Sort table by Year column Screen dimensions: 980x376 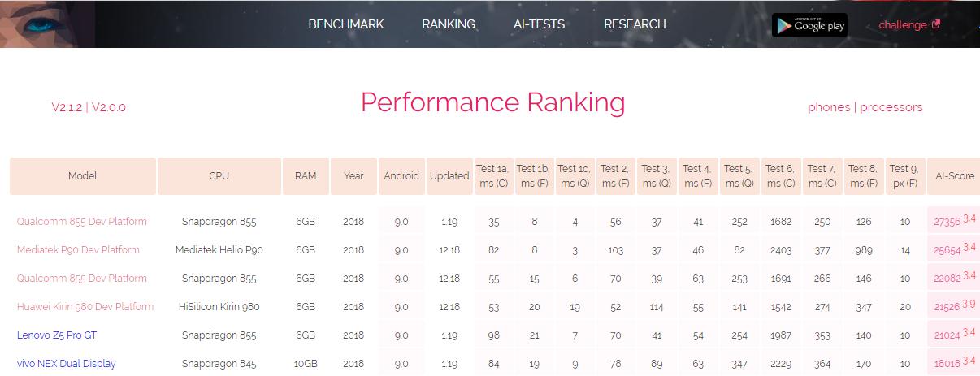[x=353, y=176]
